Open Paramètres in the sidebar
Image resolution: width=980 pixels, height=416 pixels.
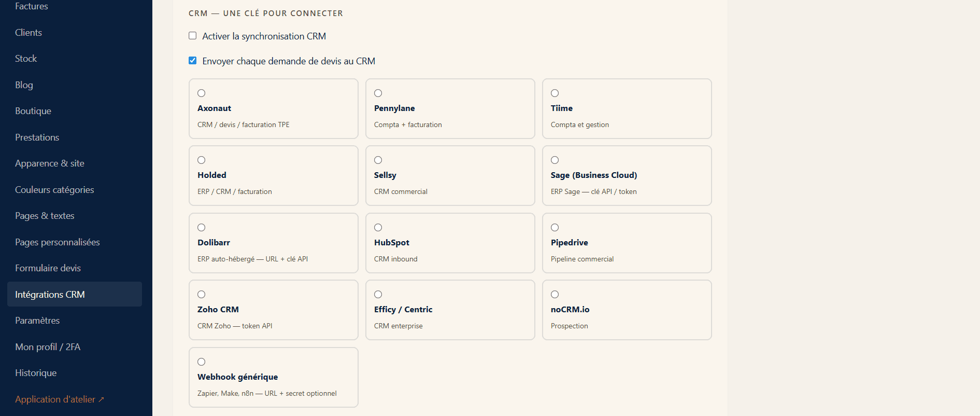click(x=75, y=321)
